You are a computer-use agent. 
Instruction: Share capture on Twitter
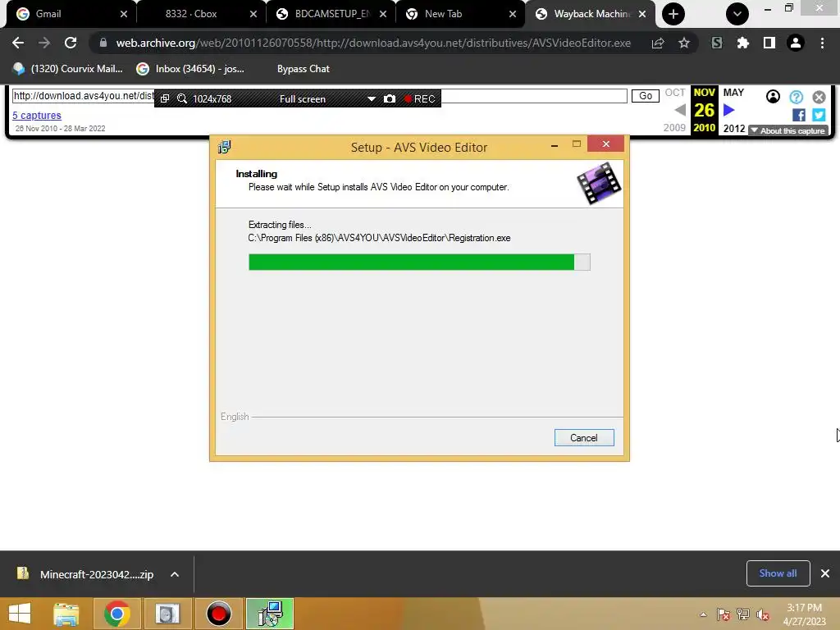818,115
